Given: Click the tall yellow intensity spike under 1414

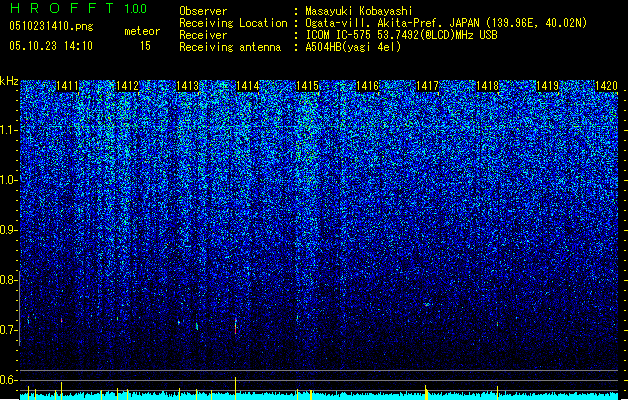Looking at the screenshot, I should [235, 386].
